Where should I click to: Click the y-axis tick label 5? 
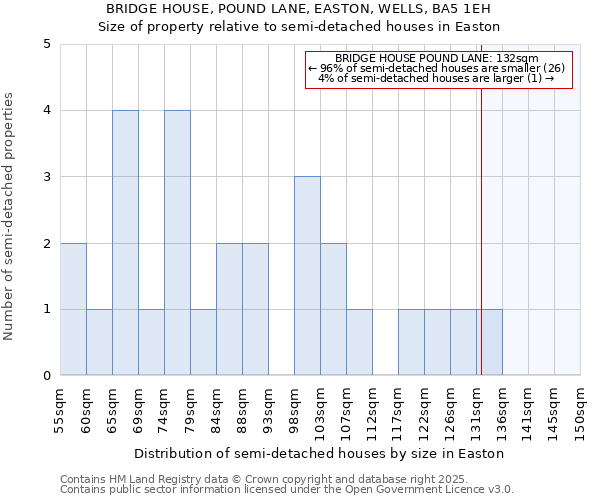[x=46, y=44]
